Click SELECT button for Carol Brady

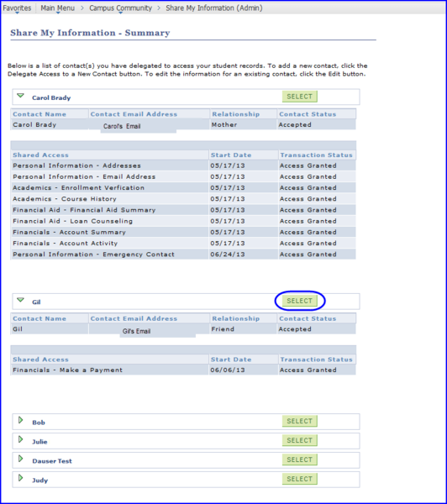tap(300, 97)
